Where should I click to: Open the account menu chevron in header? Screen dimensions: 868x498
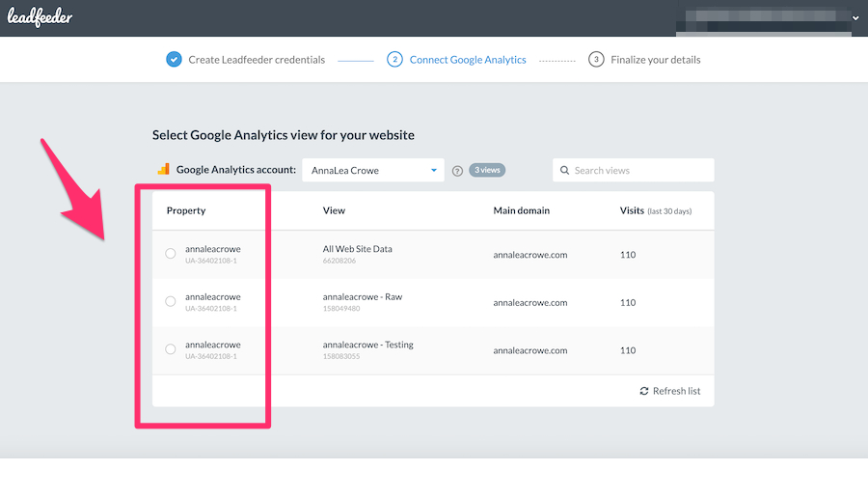click(x=855, y=18)
